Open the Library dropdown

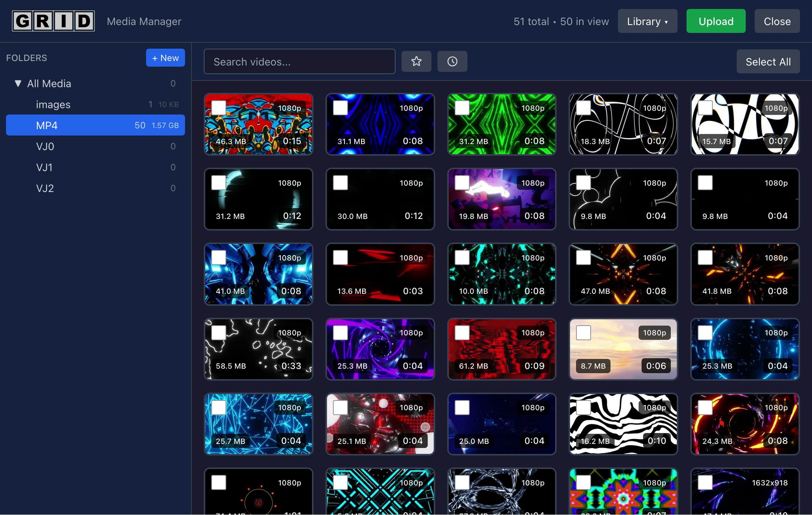647,21
